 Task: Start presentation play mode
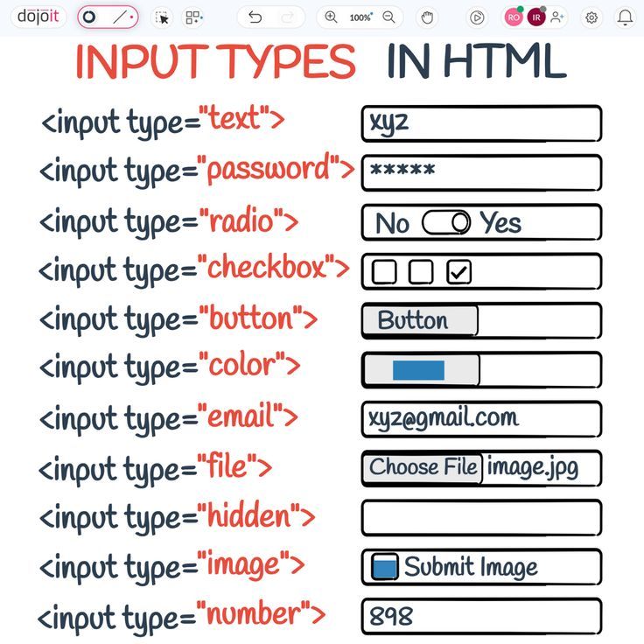click(477, 17)
